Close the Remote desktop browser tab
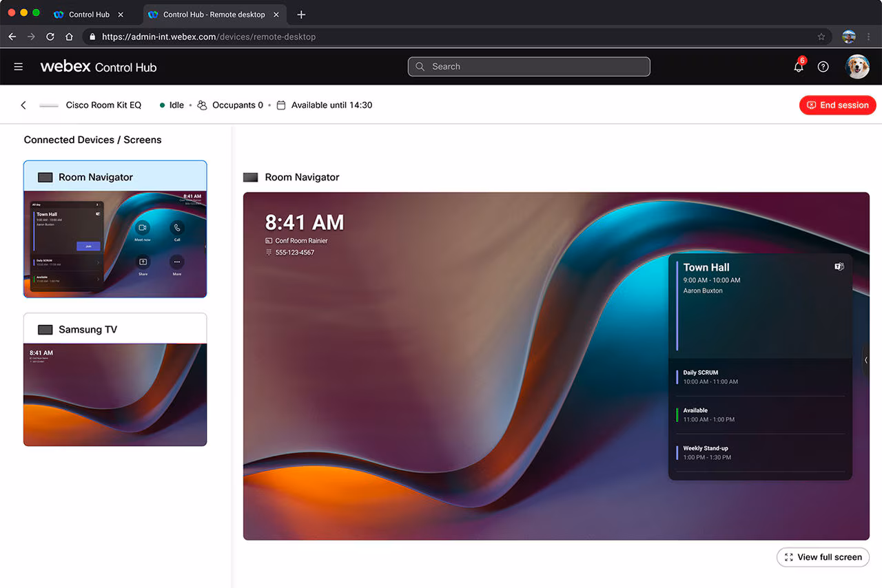Image resolution: width=882 pixels, height=588 pixels. [x=276, y=14]
